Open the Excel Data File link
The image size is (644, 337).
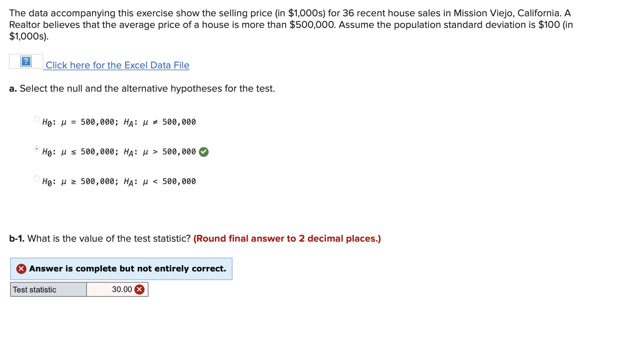point(117,65)
